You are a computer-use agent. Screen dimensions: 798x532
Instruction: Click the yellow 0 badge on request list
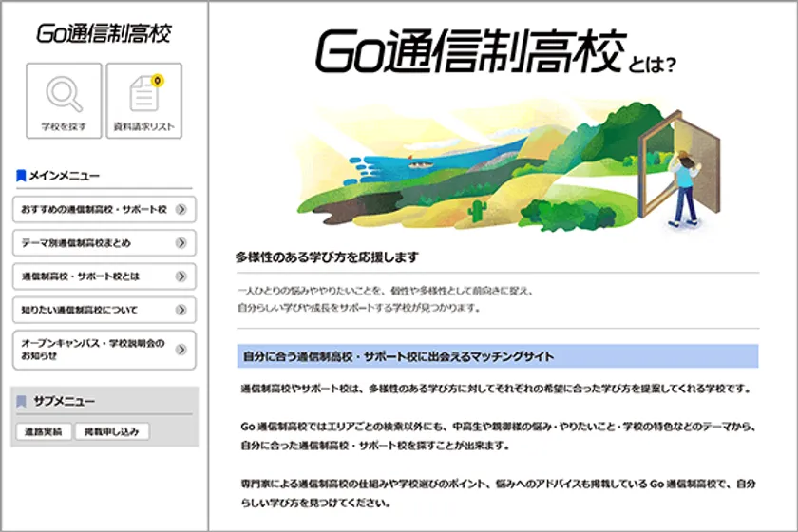(x=157, y=81)
